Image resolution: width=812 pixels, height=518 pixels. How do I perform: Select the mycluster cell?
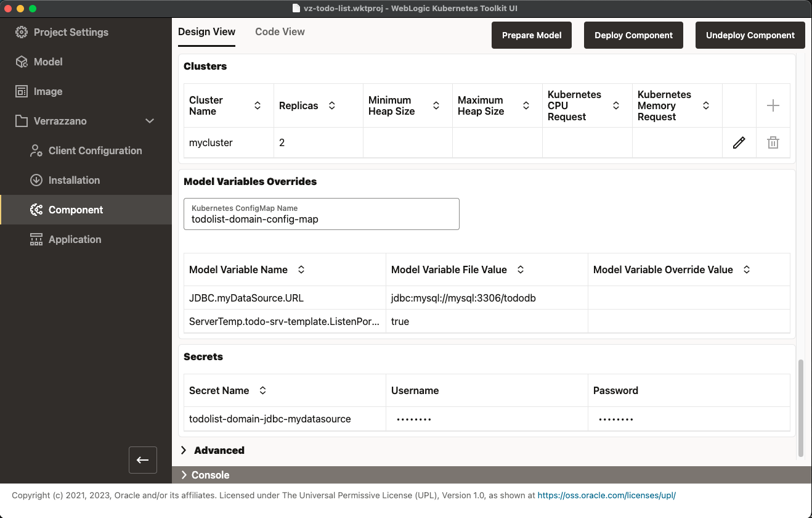tap(229, 142)
